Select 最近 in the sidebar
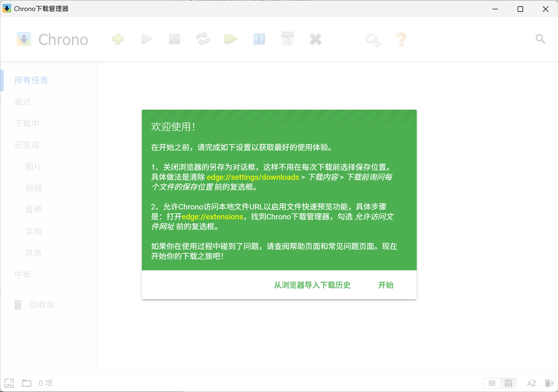This screenshot has width=558, height=392. 23,102
